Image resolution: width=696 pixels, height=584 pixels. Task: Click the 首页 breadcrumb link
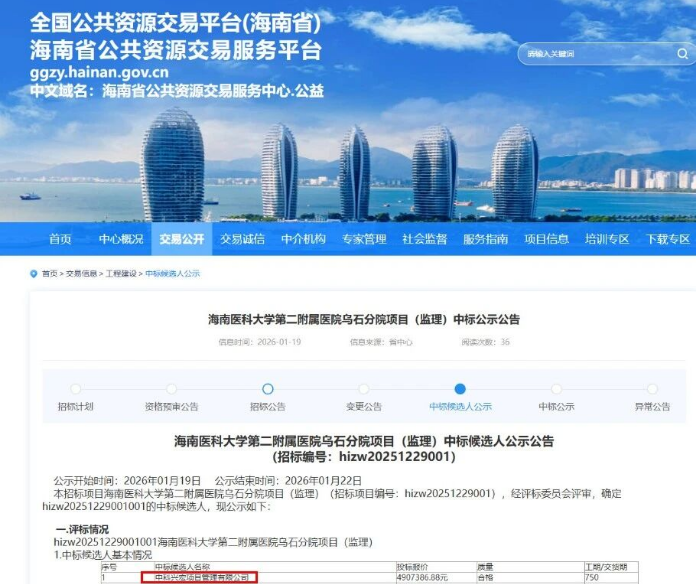[x=49, y=274]
